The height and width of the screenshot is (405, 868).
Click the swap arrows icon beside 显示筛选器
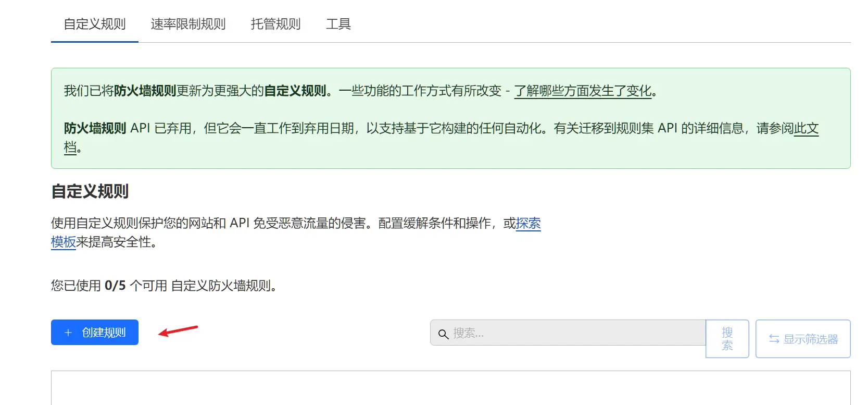pyautogui.click(x=774, y=339)
